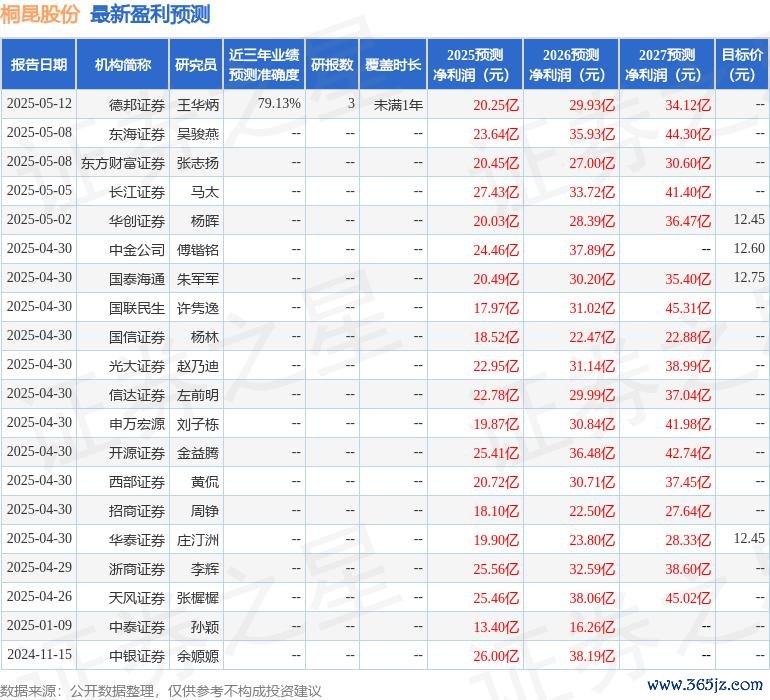Click the 2025-05-05 report date
Screen dimensions: 770x700
pyautogui.click(x=39, y=190)
